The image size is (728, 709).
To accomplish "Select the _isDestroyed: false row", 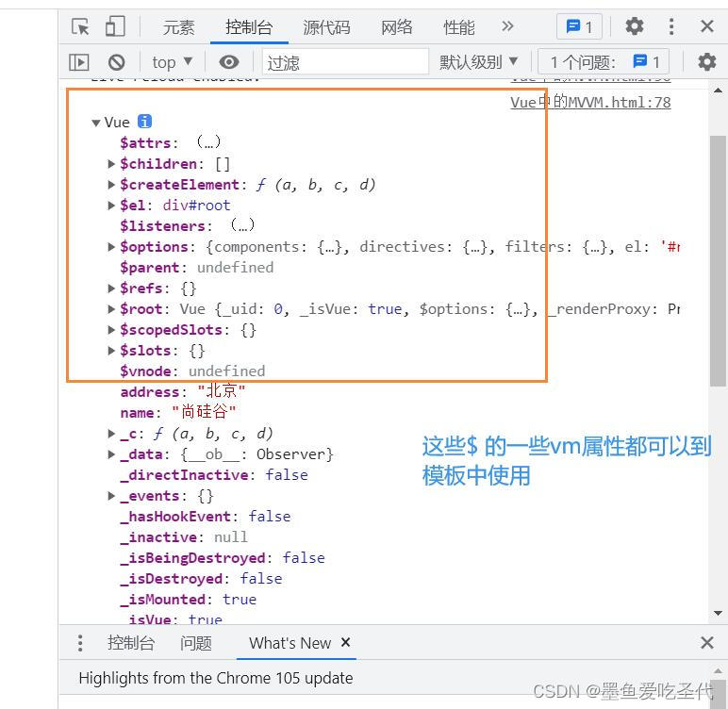I will click(201, 579).
